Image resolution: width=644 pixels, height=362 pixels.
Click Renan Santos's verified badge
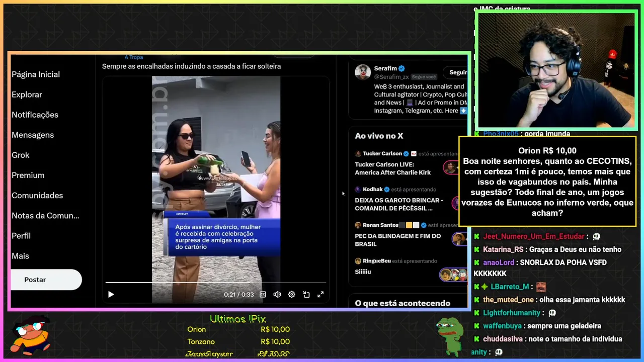click(424, 225)
